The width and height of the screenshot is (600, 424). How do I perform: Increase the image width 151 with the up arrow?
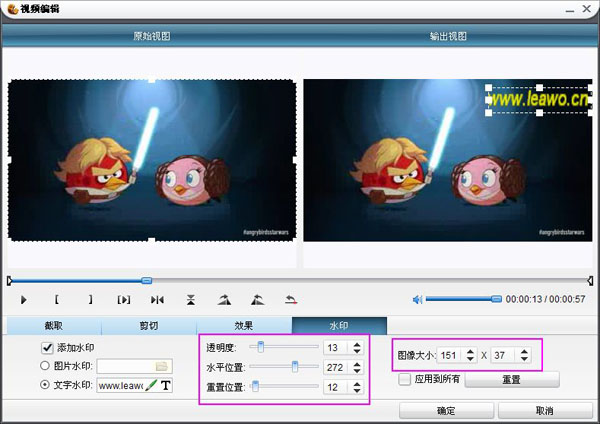click(470, 352)
